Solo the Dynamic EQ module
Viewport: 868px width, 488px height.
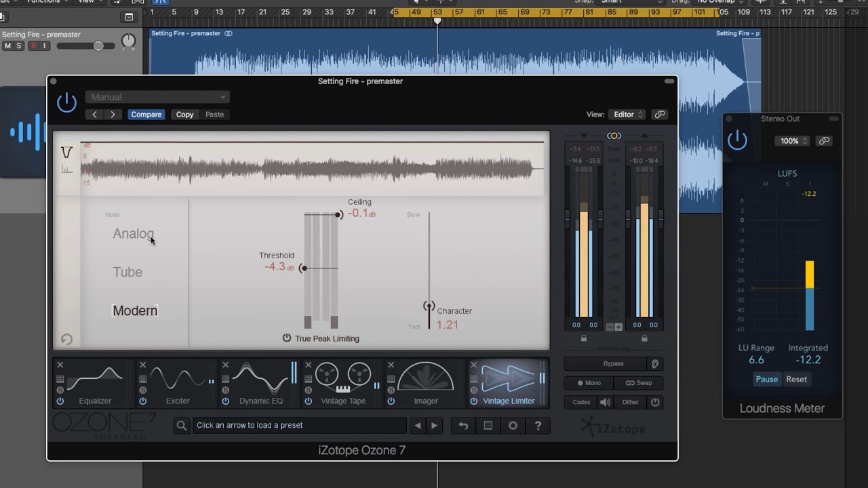226,390
